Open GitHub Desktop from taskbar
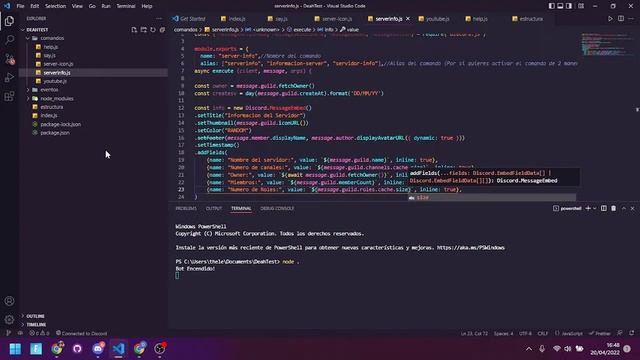Viewport: 640px width, 360px height. click(77, 349)
